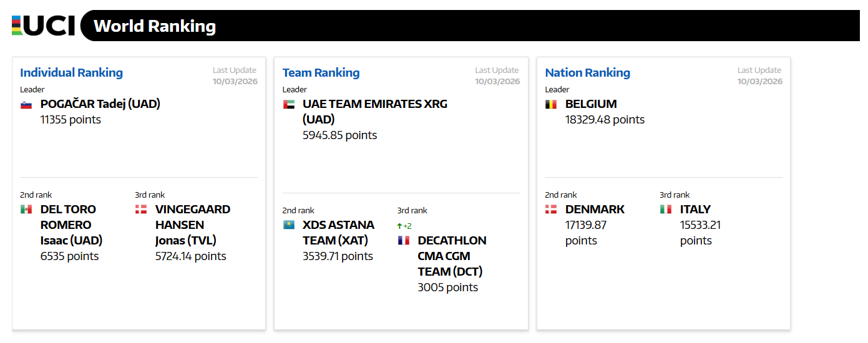The image size is (868, 343).
Task: Click the UCI logo in the header
Action: point(43,26)
